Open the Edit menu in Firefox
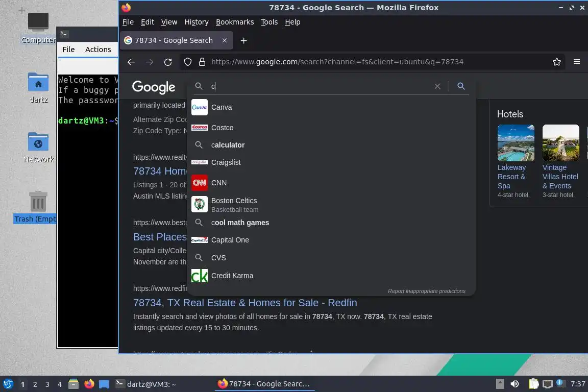This screenshot has height=392, width=588. click(148, 22)
